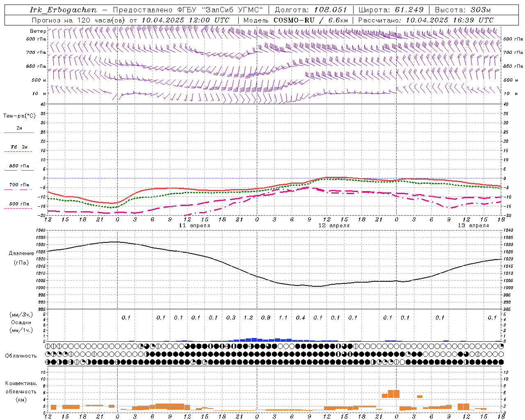Click the model name COSMO-RU
This screenshot has height=420, width=525.
[294, 20]
